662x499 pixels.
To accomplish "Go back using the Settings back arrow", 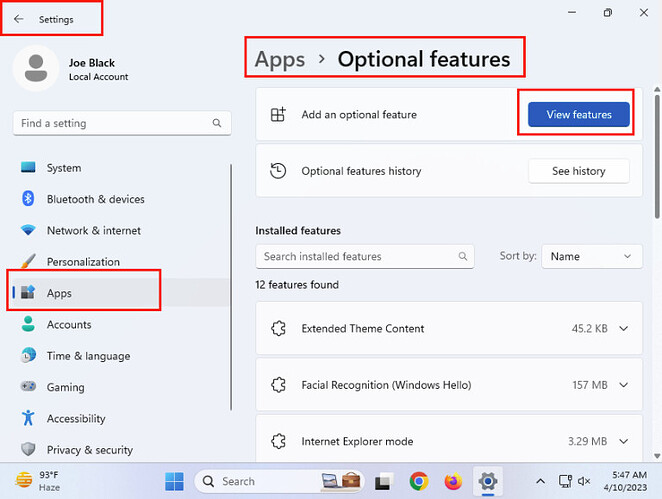I will (x=19, y=19).
